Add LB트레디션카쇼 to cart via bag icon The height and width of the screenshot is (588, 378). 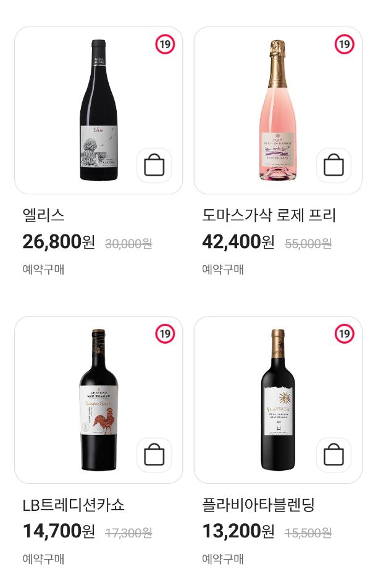(154, 455)
